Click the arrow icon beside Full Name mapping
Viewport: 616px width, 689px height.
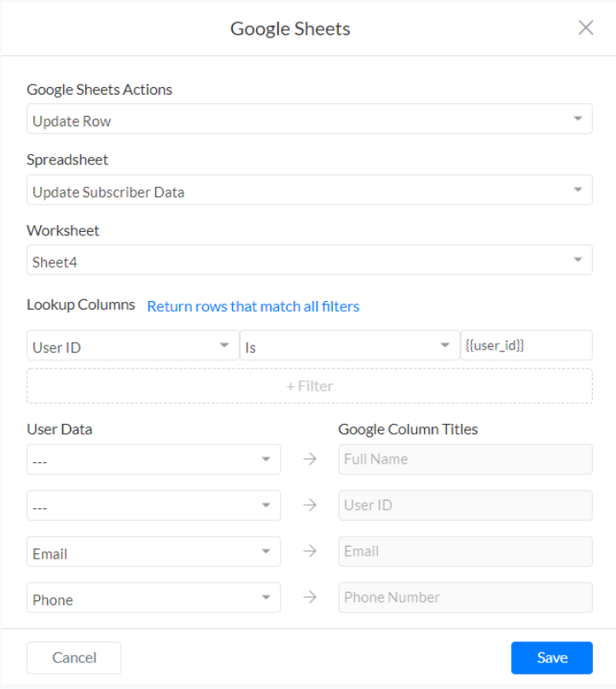click(x=310, y=460)
